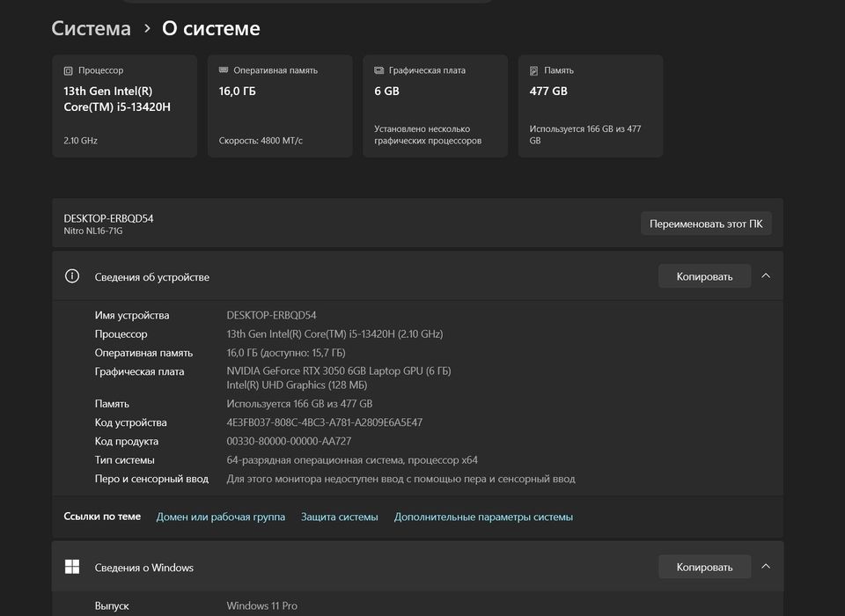Viewport: 845px width, 616px height.
Task: Open the Процессор summary card
Action: click(x=124, y=106)
